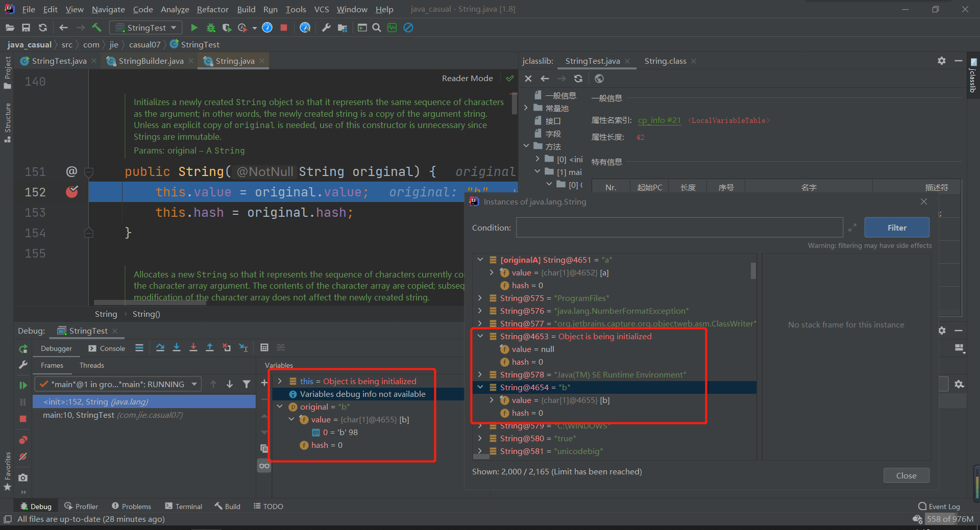
Task: Click the Run to Cursor icon
Action: (x=243, y=348)
